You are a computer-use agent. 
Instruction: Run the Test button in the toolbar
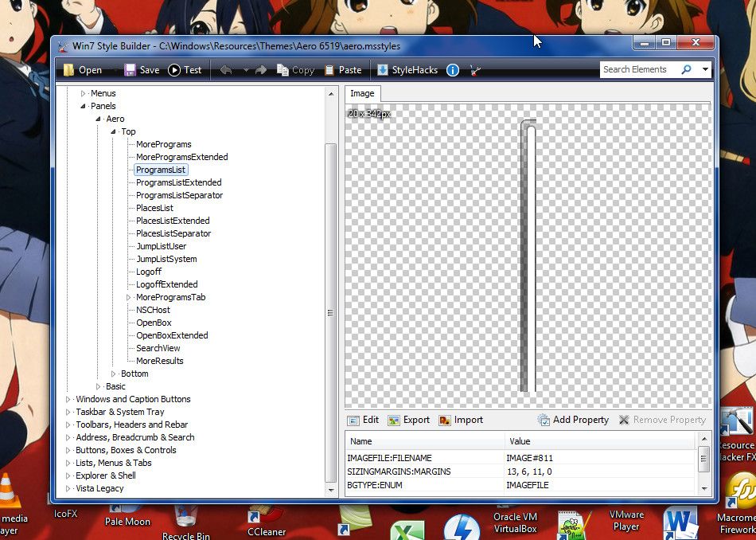pyautogui.click(x=185, y=70)
